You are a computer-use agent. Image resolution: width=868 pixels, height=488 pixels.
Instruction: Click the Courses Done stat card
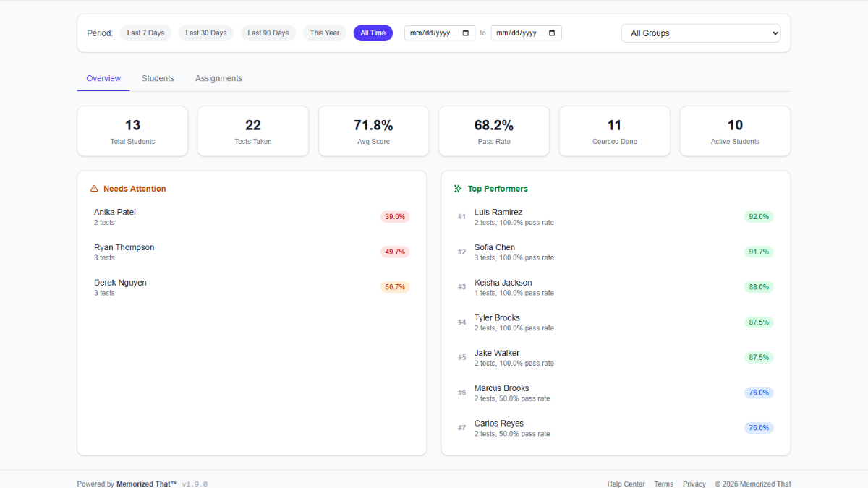pos(615,131)
